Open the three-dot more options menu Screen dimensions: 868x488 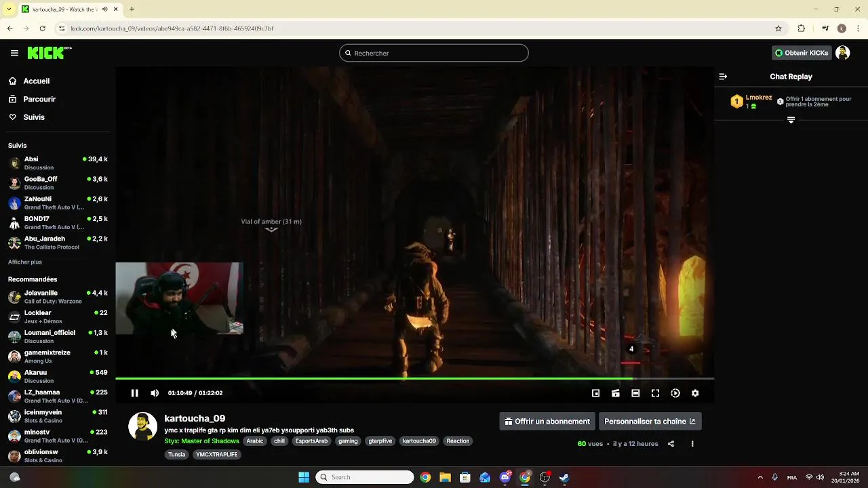coord(692,444)
